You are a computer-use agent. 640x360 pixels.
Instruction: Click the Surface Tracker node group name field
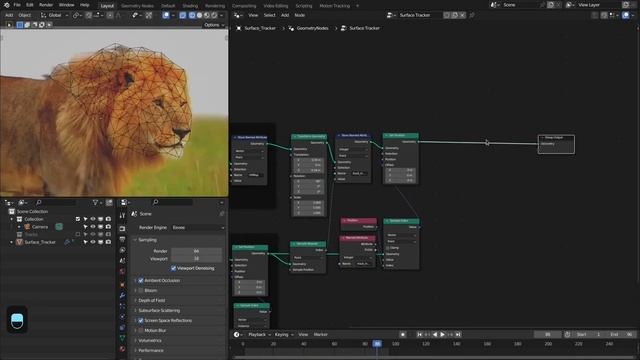419,15
